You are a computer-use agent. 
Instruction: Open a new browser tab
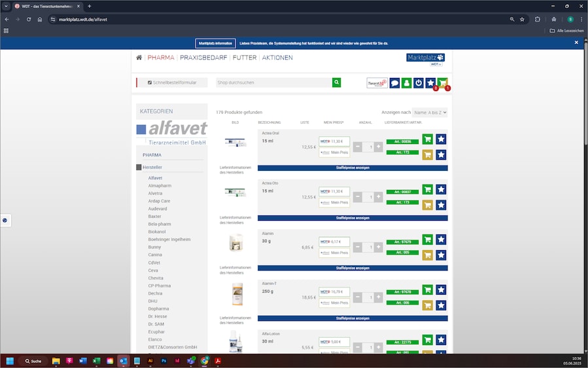89,6
